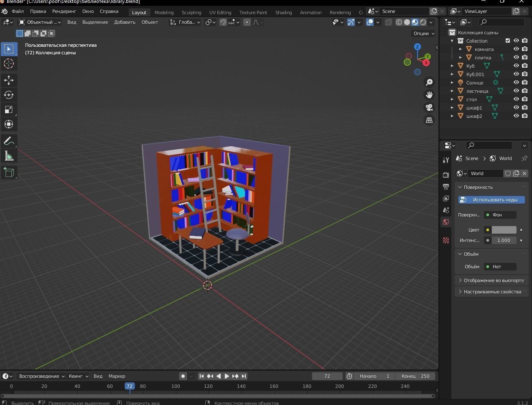The image size is (532, 405).
Task: Toggle visibility of комната in outliner
Action: (x=516, y=49)
